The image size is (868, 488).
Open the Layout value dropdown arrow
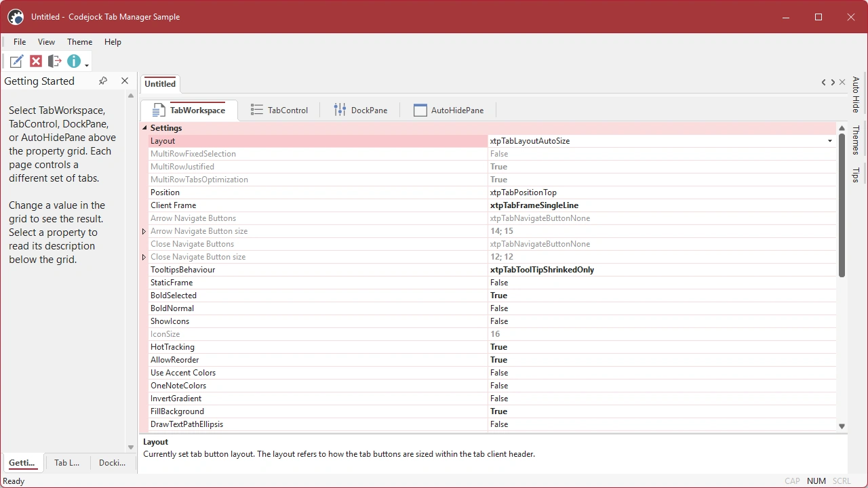click(x=829, y=141)
